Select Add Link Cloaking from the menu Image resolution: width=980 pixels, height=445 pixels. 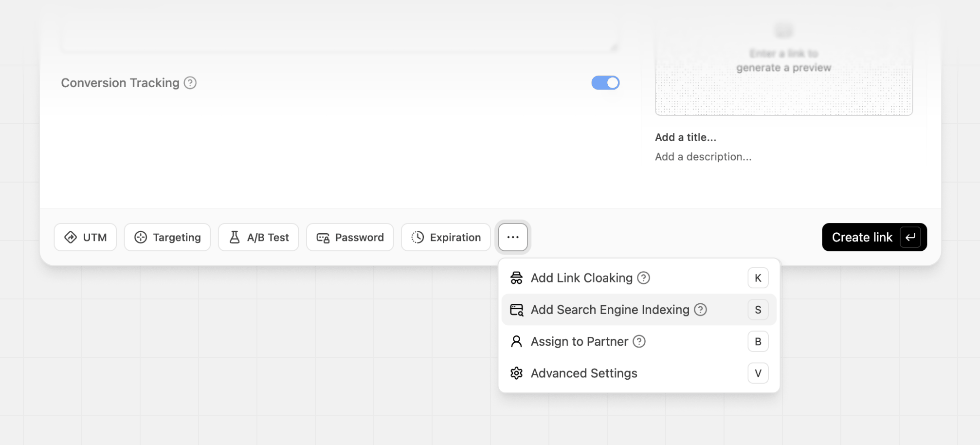pyautogui.click(x=639, y=278)
